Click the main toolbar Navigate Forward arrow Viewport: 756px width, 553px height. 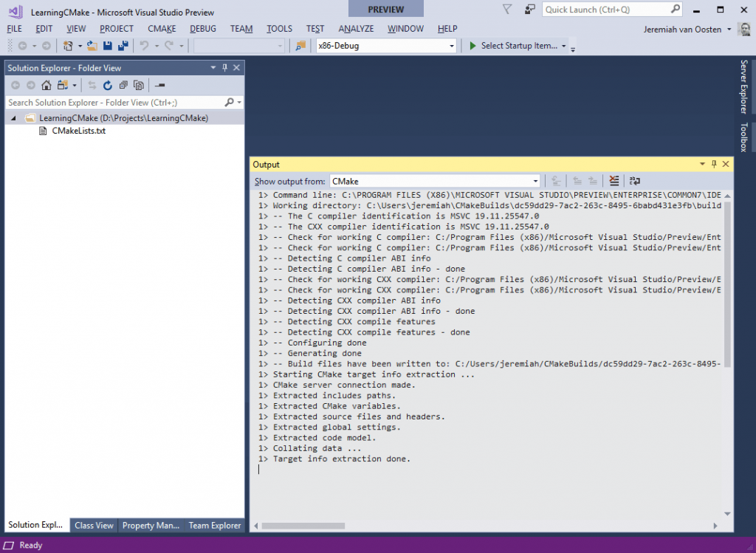pyautogui.click(x=47, y=46)
